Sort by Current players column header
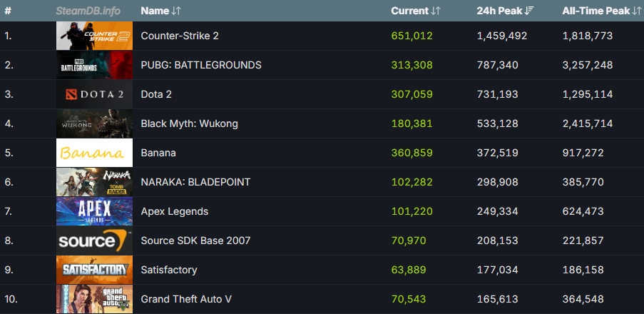 click(x=416, y=11)
